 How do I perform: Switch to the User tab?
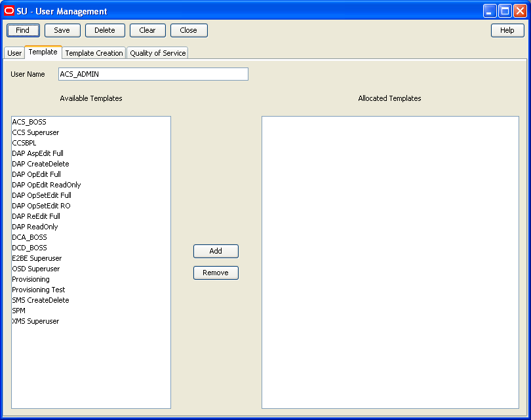click(14, 52)
